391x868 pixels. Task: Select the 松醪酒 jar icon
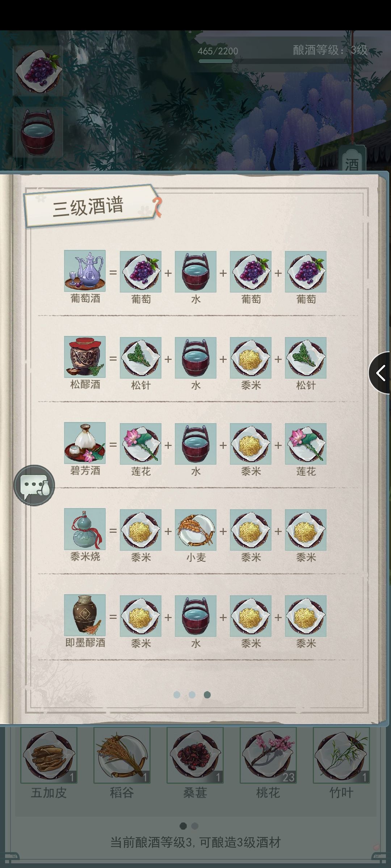[85, 357]
